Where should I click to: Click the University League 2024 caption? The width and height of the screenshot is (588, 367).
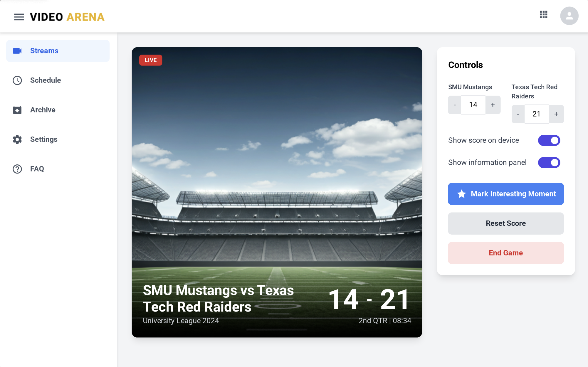(181, 321)
